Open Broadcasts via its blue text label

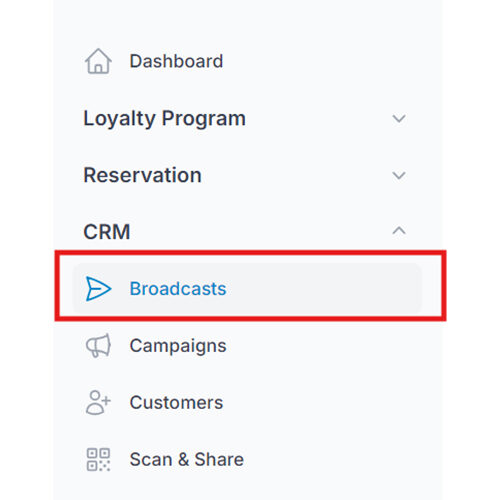178,289
